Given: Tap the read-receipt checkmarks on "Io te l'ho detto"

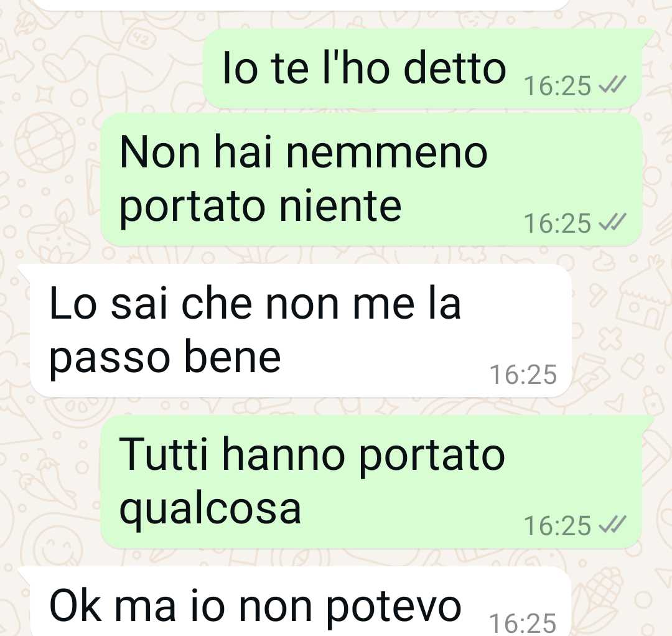Looking at the screenshot, I should point(612,85).
